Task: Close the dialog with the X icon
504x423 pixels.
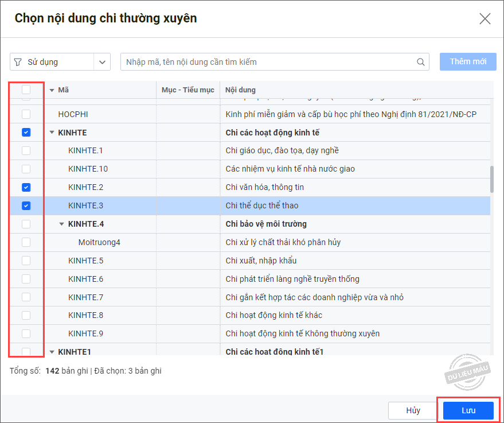Action: pos(485,19)
